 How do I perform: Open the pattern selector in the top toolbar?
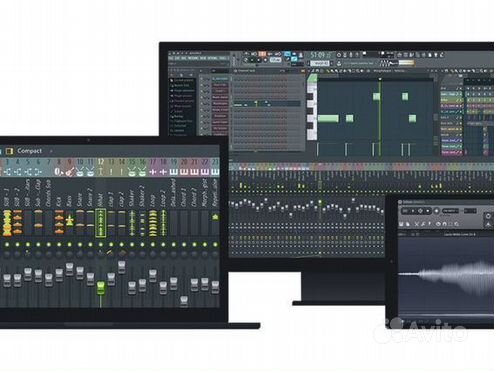[320, 63]
